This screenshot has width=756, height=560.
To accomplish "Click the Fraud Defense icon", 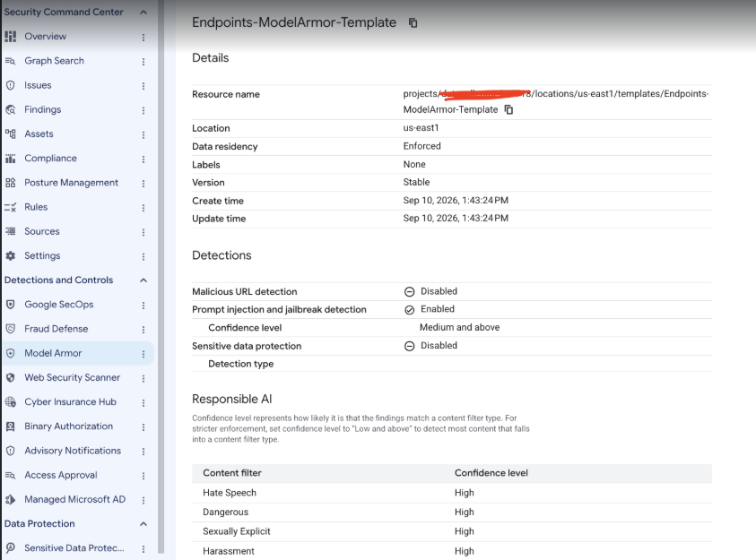I will (10, 329).
